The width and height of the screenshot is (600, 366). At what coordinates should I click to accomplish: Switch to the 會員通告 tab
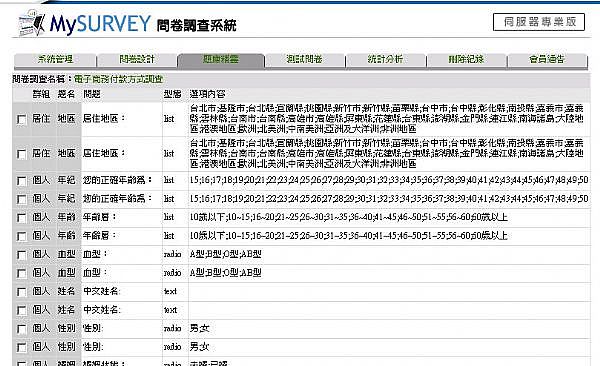coord(547,60)
